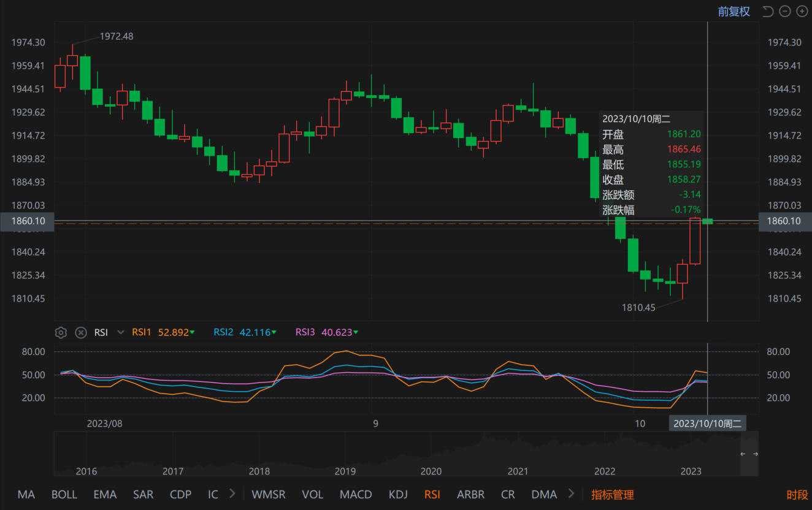Click 2023 in the timeline navigator
Screen dimensions: 812x510
pos(691,471)
